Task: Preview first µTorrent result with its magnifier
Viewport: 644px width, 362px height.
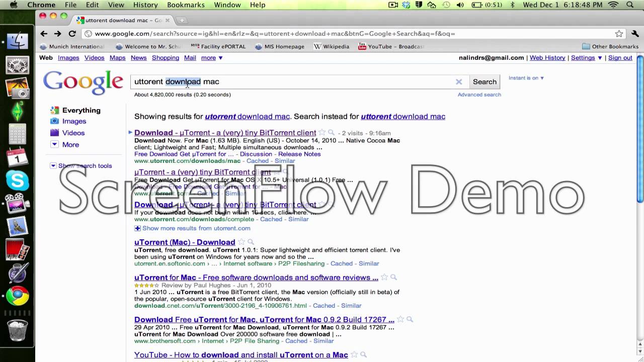Action: coord(331,133)
